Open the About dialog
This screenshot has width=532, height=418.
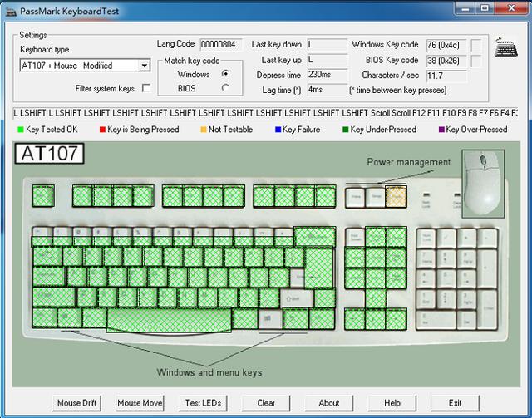tap(329, 403)
